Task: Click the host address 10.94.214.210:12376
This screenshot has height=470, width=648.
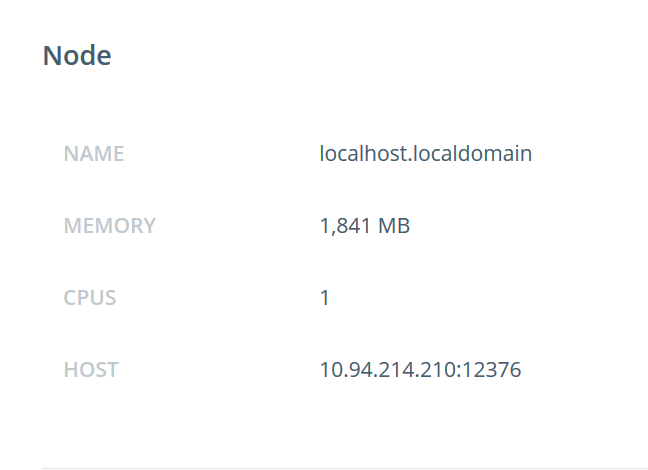Action: point(420,370)
